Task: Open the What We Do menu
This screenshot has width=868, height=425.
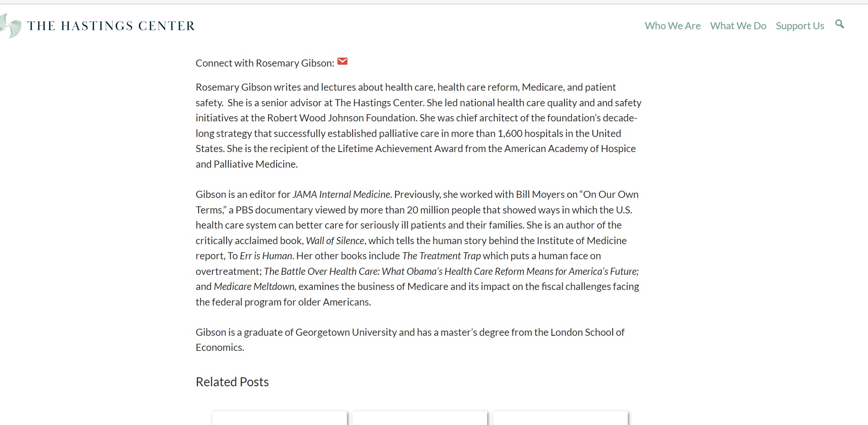Action: point(738,25)
